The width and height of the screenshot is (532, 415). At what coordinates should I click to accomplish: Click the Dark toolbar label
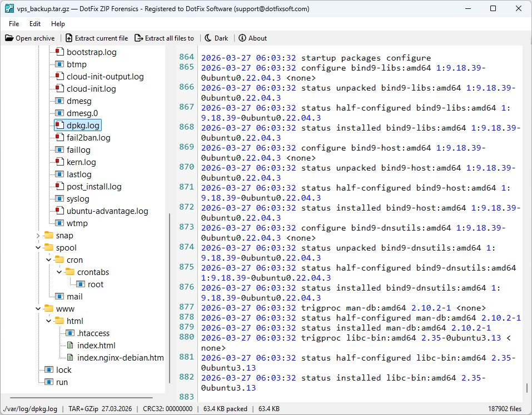pos(221,38)
